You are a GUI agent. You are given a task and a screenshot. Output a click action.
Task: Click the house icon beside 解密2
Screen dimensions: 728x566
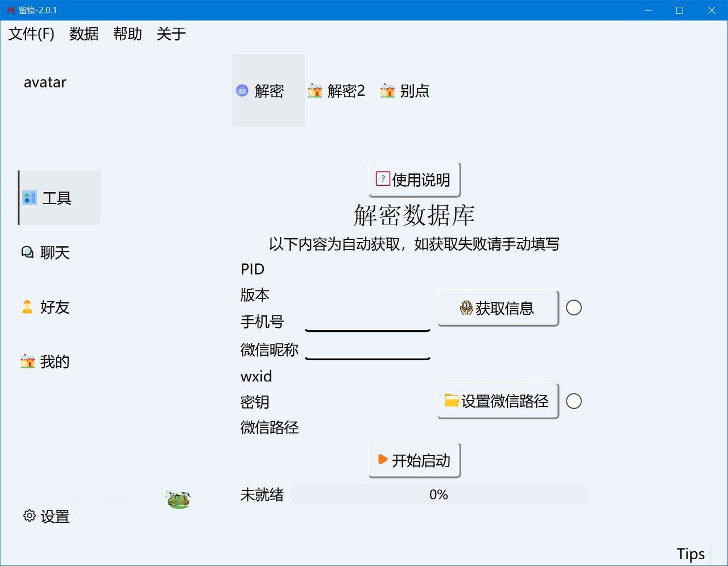coord(315,90)
